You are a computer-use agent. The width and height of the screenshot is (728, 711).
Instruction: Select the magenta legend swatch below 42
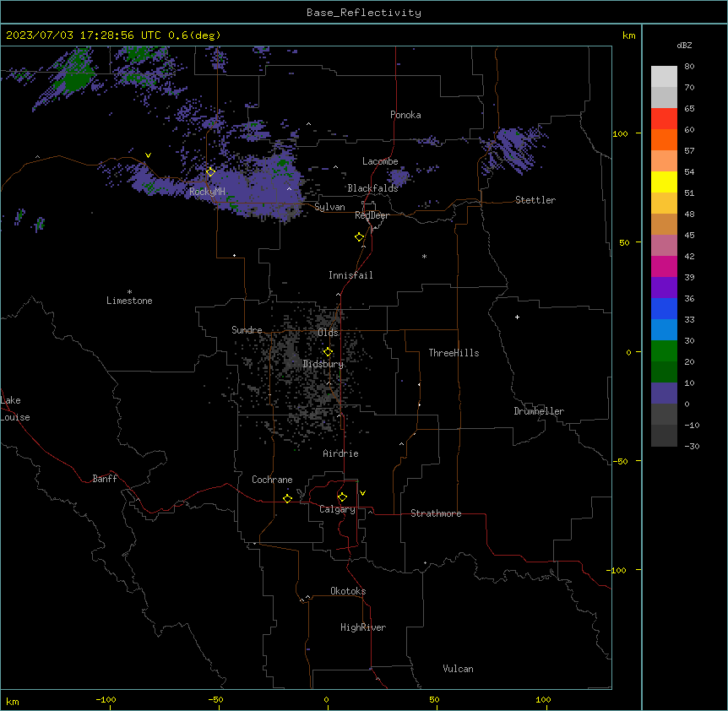664,266
